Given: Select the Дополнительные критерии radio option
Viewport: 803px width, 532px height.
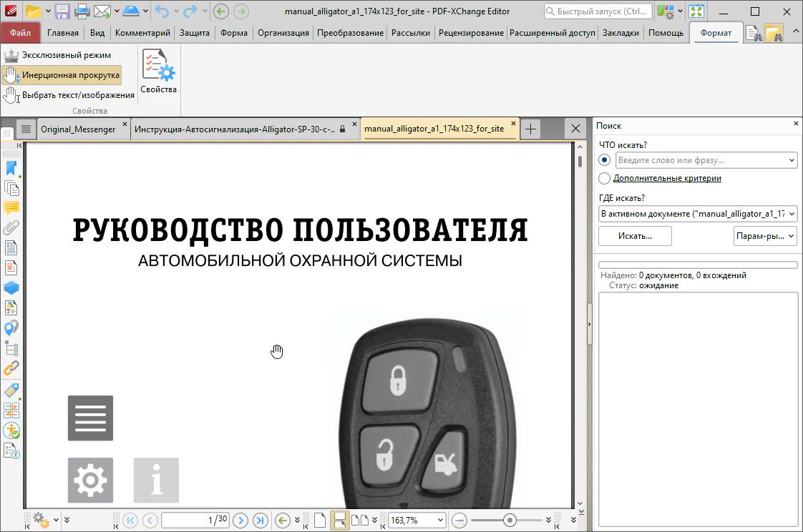Looking at the screenshot, I should [x=605, y=178].
